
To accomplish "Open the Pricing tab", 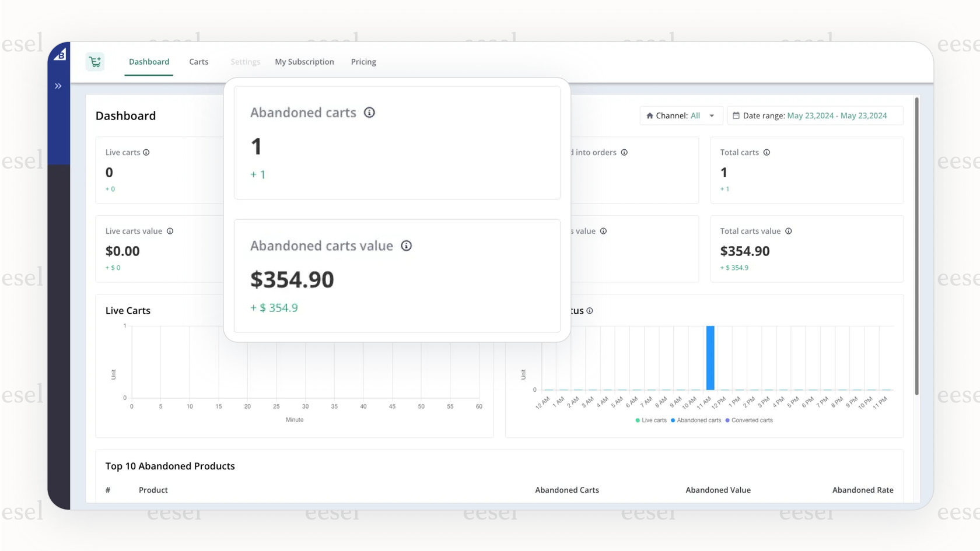I will (363, 61).
